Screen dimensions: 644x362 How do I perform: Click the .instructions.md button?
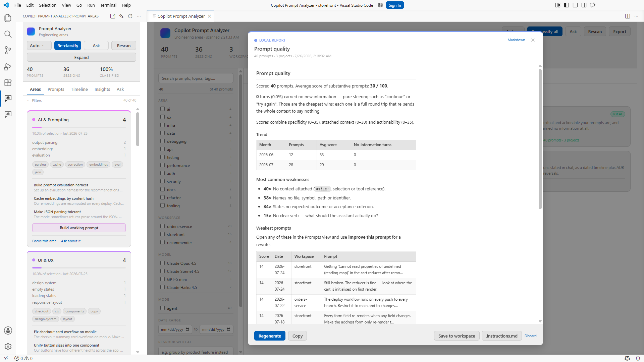tap(501, 336)
